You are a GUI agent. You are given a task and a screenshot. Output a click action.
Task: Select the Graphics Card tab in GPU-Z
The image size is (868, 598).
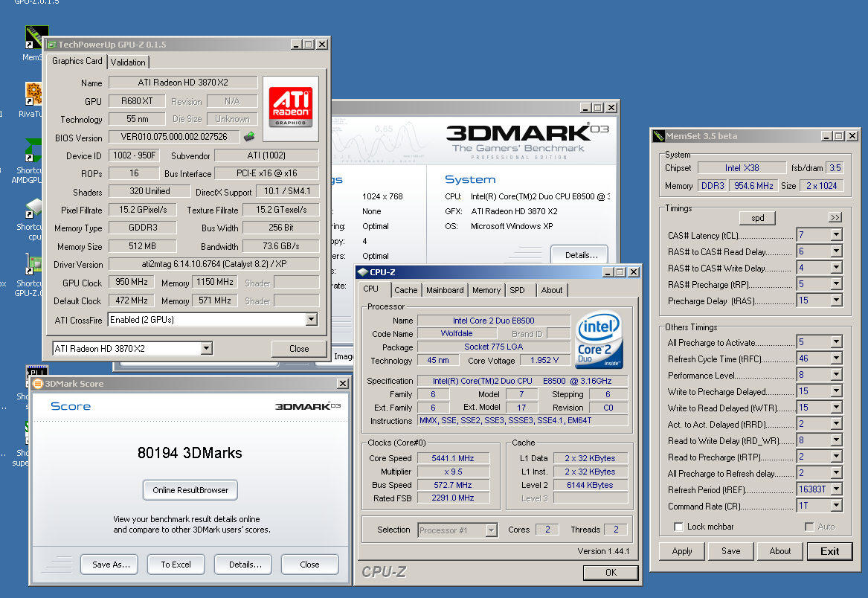pos(77,61)
